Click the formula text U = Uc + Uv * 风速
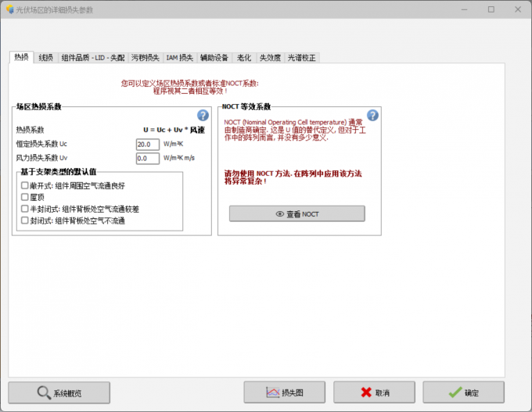 [174, 130]
